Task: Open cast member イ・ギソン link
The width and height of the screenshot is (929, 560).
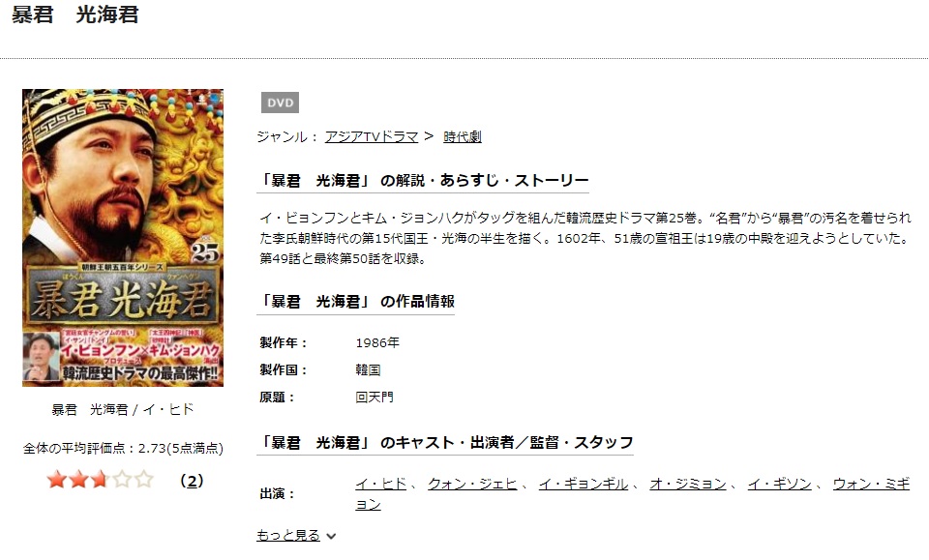Action: (779, 485)
